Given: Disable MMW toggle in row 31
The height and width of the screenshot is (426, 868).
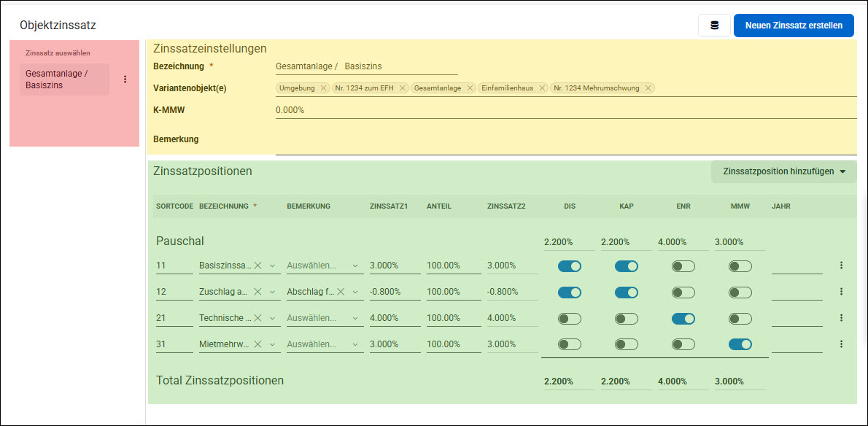Looking at the screenshot, I should pyautogui.click(x=740, y=344).
